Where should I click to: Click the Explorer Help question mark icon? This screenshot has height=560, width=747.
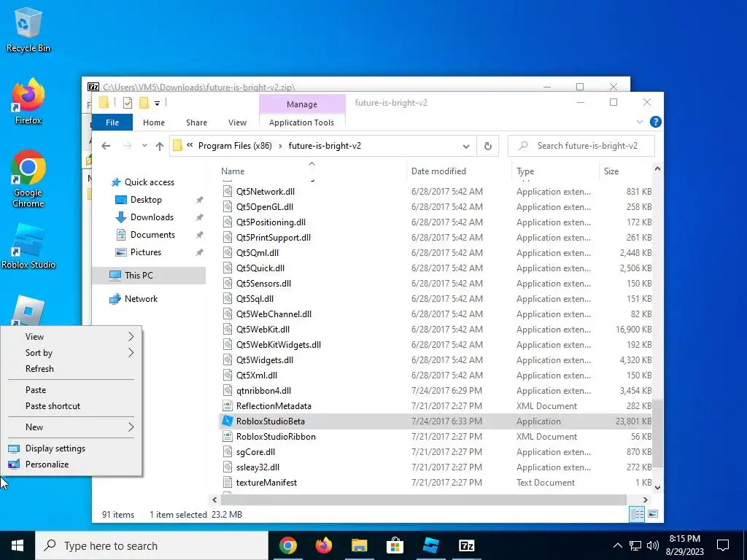coord(656,122)
